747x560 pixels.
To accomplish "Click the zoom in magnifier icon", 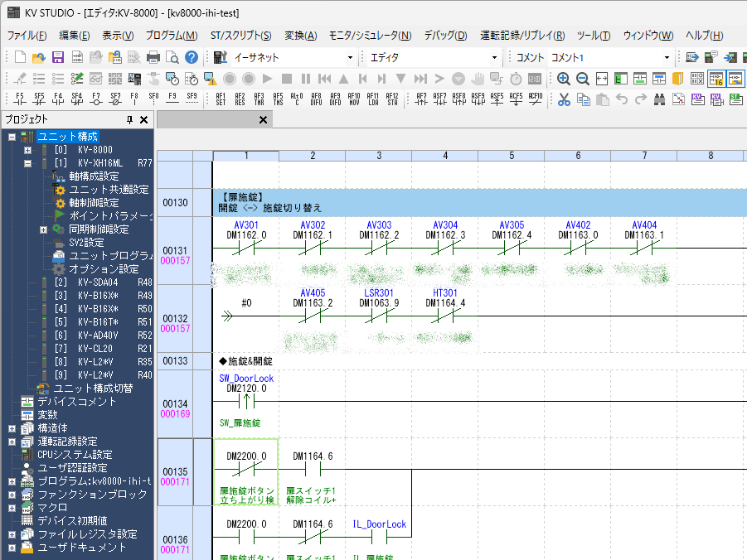I will tap(564, 79).
